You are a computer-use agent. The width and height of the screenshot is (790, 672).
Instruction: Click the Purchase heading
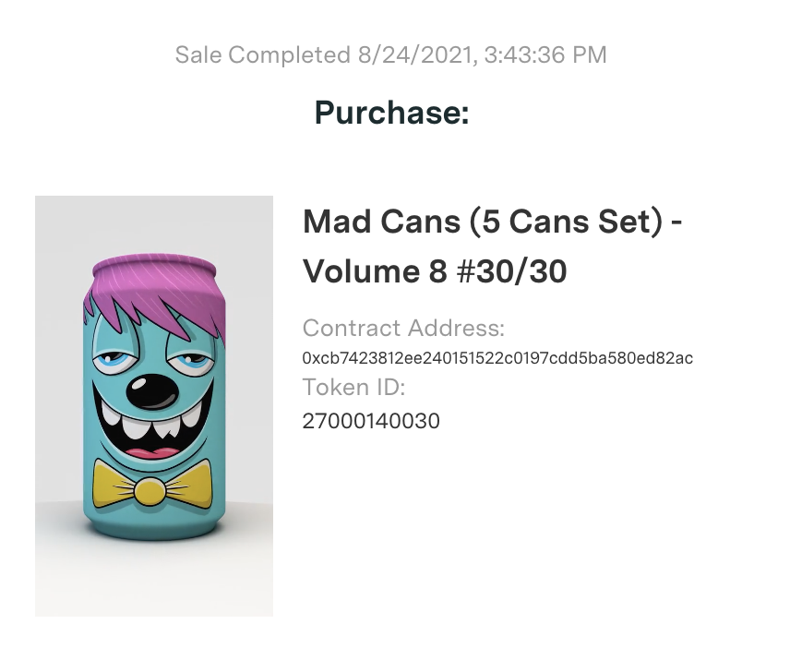click(x=392, y=113)
